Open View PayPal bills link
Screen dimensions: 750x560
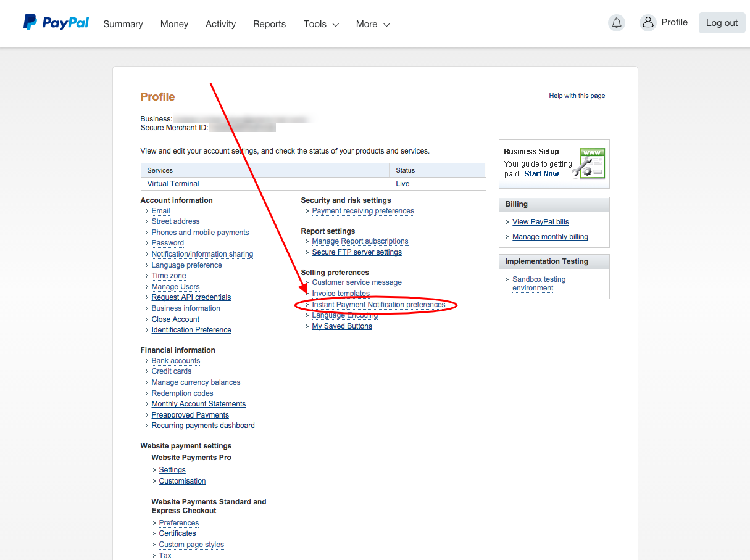(x=540, y=222)
